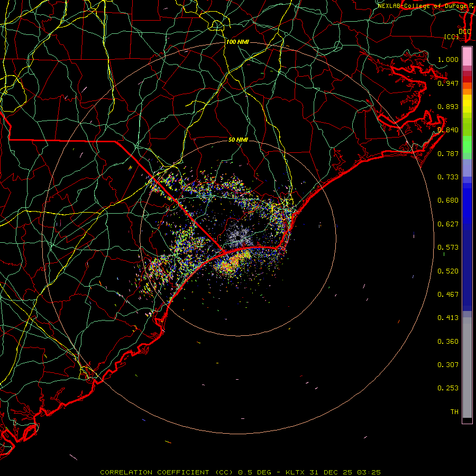Click the "100 NMI" range ring label
The width and height of the screenshot is (476, 476).
(237, 42)
